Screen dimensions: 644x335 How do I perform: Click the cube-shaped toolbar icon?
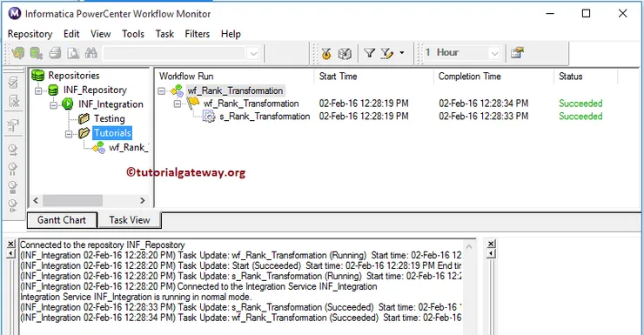[x=345, y=53]
